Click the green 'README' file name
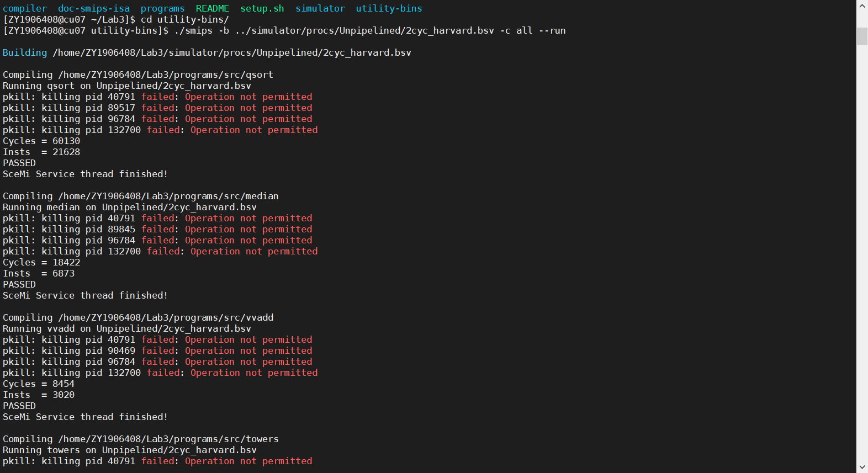This screenshot has width=868, height=473. point(213,8)
